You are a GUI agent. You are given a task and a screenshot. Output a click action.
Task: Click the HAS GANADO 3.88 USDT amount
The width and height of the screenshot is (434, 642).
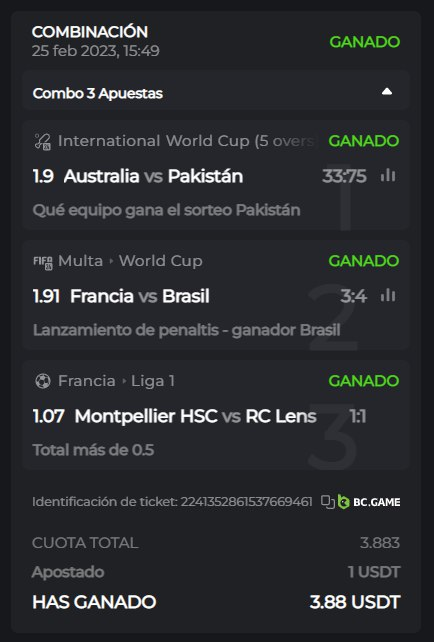pyautogui.click(x=355, y=602)
